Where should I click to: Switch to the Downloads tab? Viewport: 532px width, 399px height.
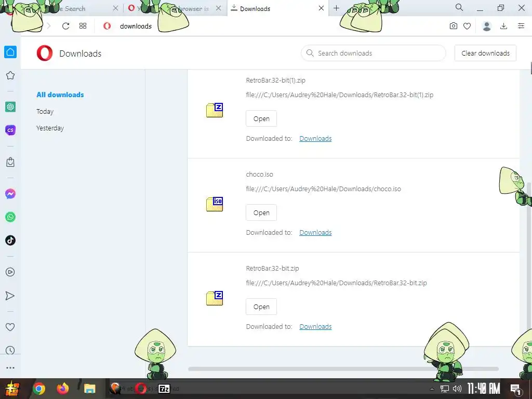click(x=276, y=8)
